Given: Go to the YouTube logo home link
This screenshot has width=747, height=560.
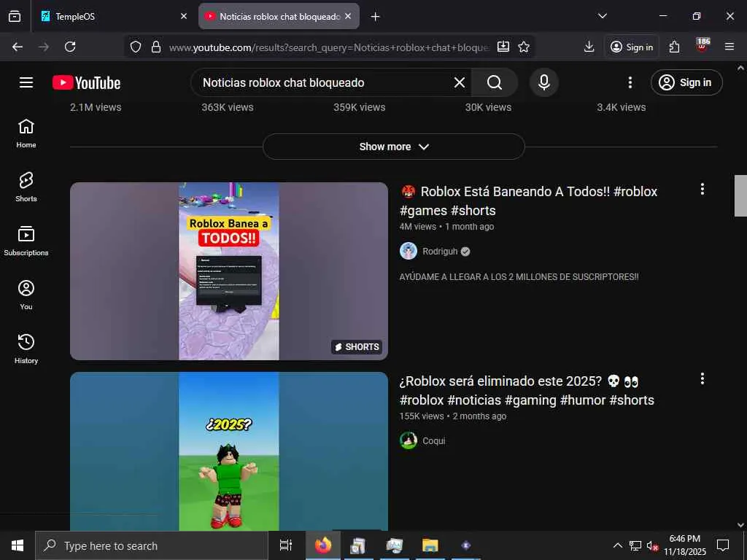Looking at the screenshot, I should click(x=86, y=83).
